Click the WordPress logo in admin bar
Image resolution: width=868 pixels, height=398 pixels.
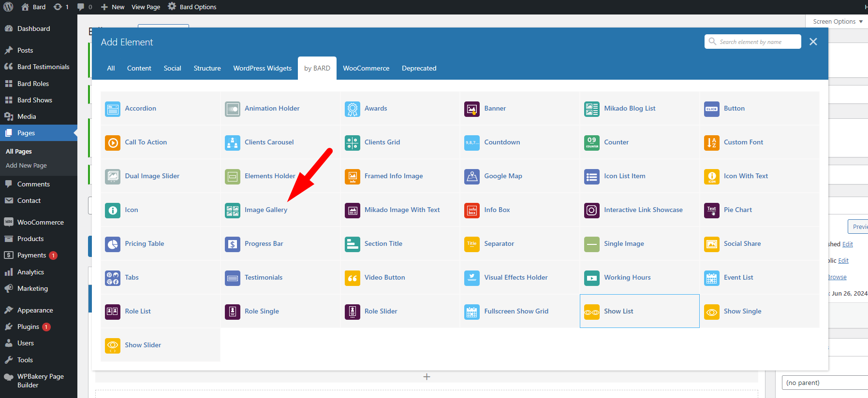click(x=8, y=7)
